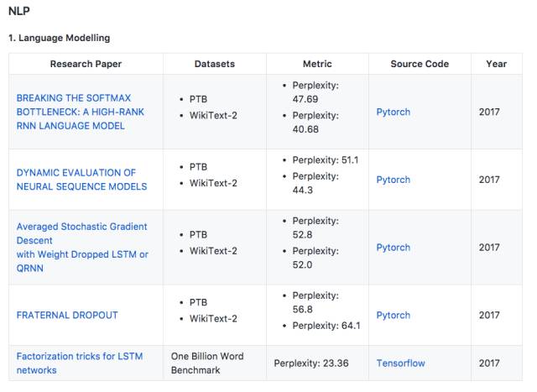Viewport: 537px width, 392px height.
Task: Open Pytorch source for Breaking the Softmax Bottleneck
Action: [394, 112]
